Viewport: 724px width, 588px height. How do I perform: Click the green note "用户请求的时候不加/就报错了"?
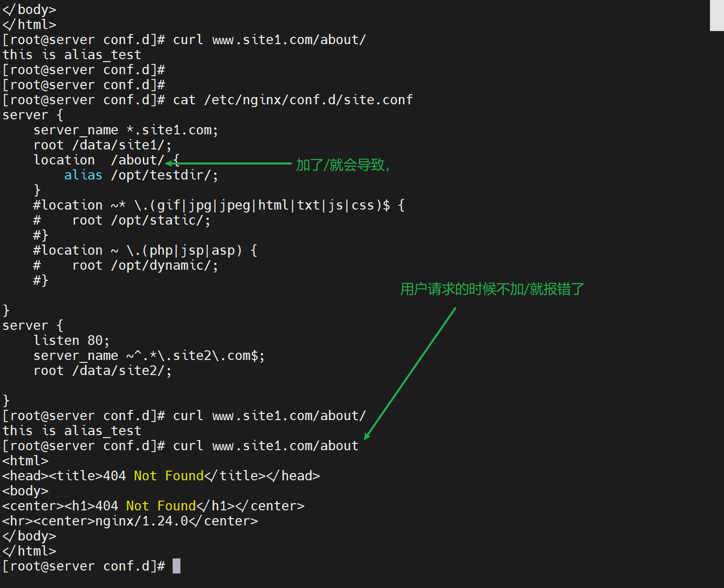pyautogui.click(x=492, y=289)
